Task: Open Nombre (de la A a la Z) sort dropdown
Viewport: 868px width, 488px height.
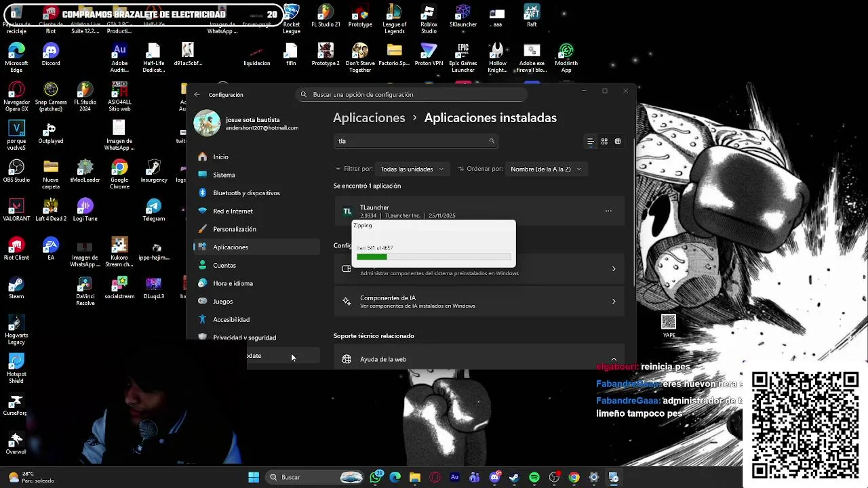Action: pyautogui.click(x=546, y=169)
